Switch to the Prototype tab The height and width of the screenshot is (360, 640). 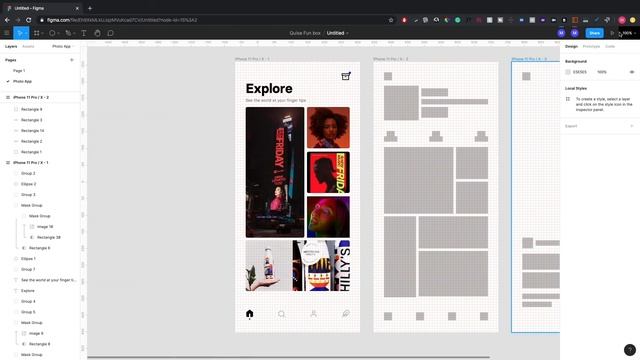tap(591, 47)
